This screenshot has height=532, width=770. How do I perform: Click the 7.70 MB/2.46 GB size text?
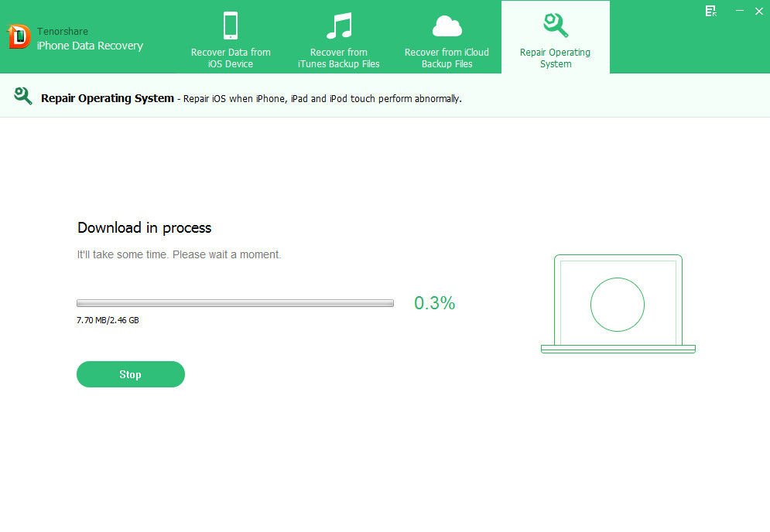(x=108, y=320)
